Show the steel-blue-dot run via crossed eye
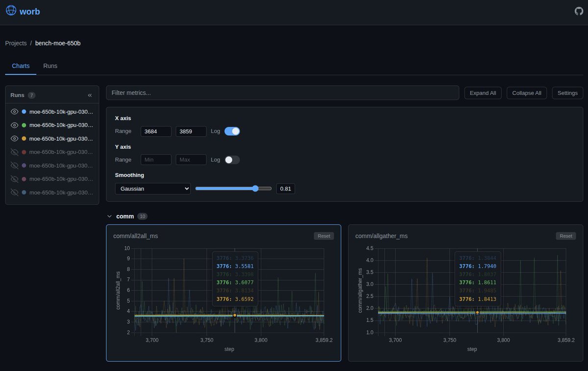 click(x=15, y=193)
